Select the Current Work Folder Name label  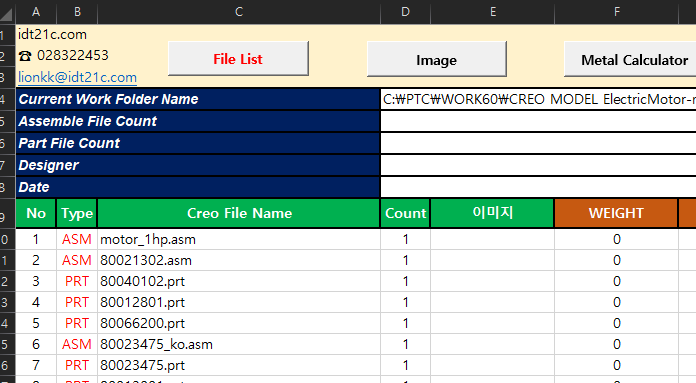click(198, 99)
